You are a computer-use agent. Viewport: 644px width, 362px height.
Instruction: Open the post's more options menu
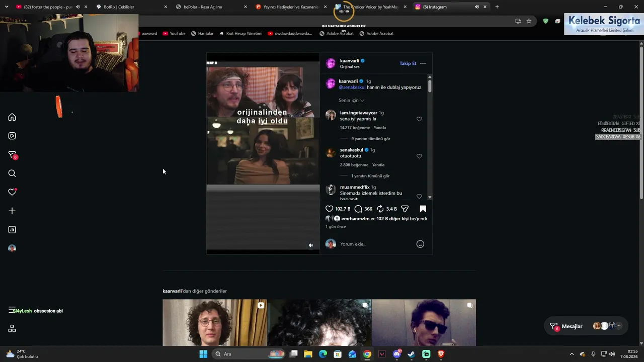(423, 63)
